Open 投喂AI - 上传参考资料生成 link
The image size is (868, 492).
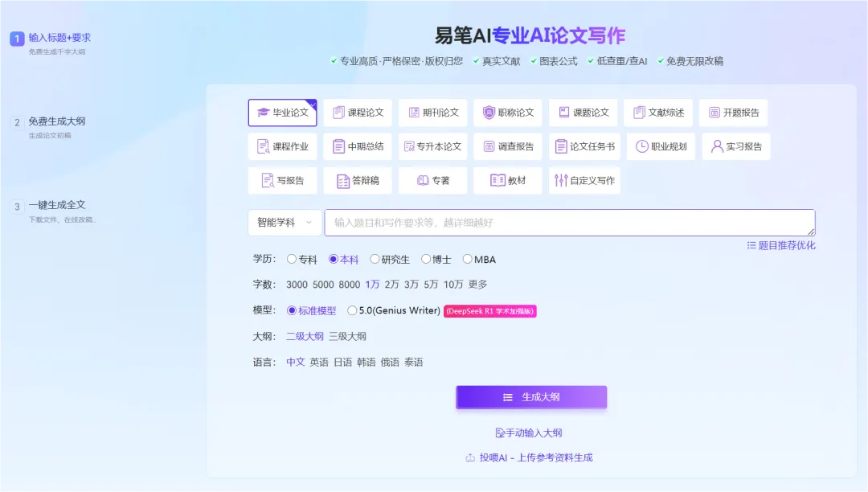pos(530,457)
